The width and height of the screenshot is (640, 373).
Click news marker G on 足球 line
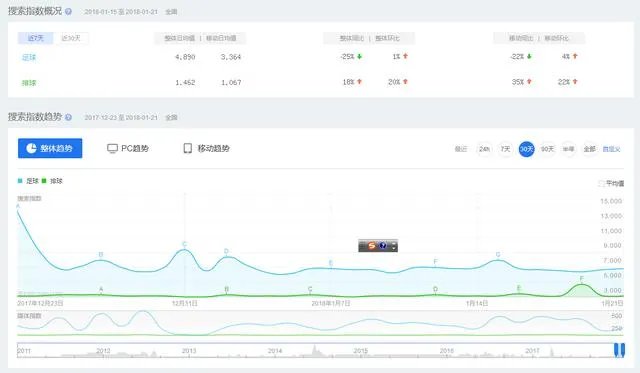click(x=498, y=254)
